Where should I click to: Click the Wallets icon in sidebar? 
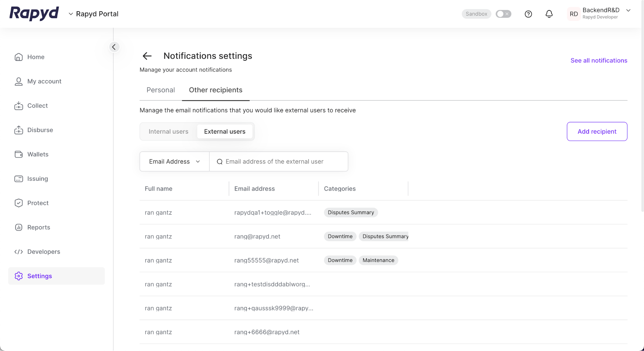[x=18, y=154]
